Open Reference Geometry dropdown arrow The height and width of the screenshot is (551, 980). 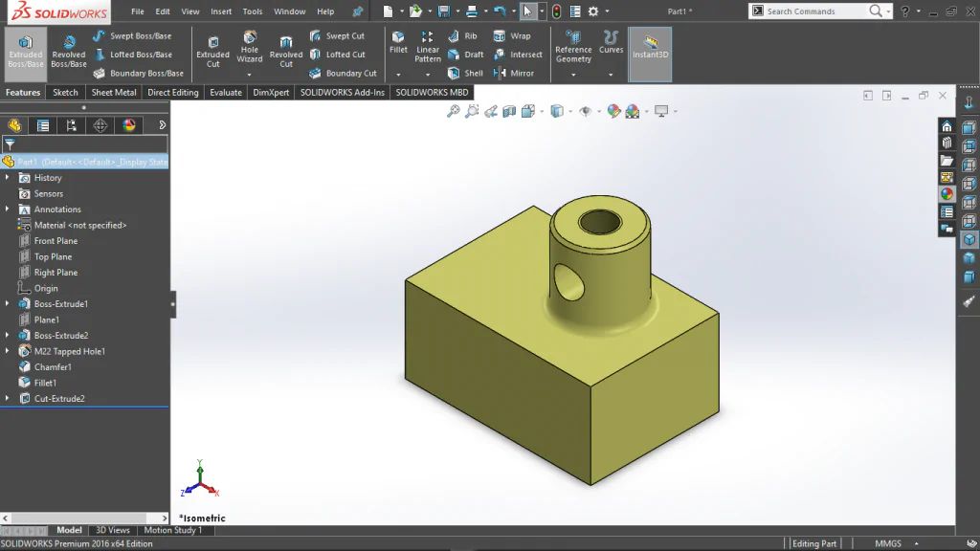click(573, 75)
